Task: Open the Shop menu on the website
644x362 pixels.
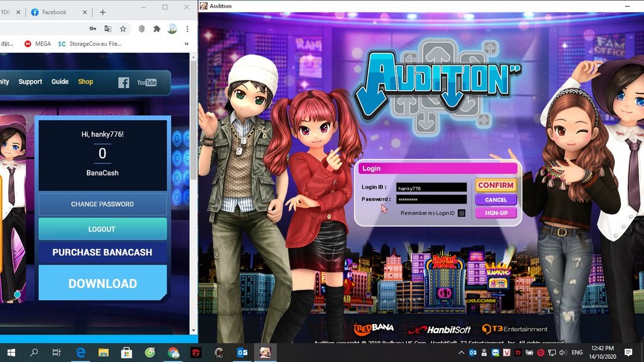Action: 86,82
